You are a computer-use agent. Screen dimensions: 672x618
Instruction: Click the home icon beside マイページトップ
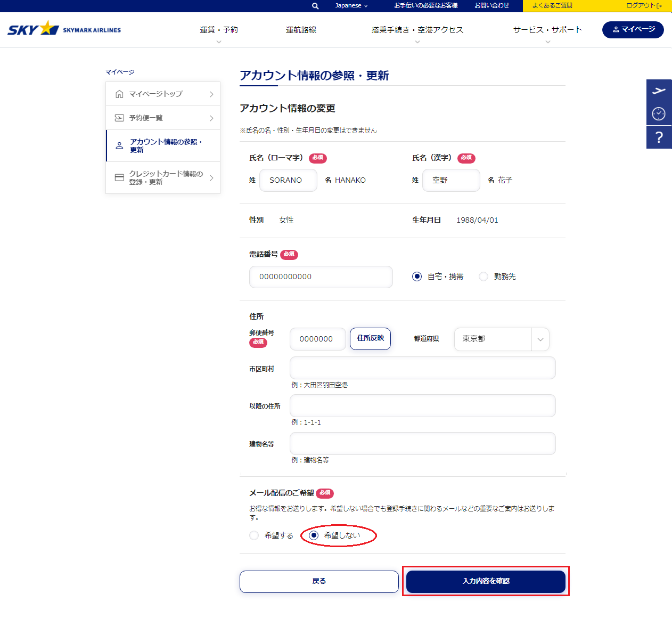tap(119, 94)
